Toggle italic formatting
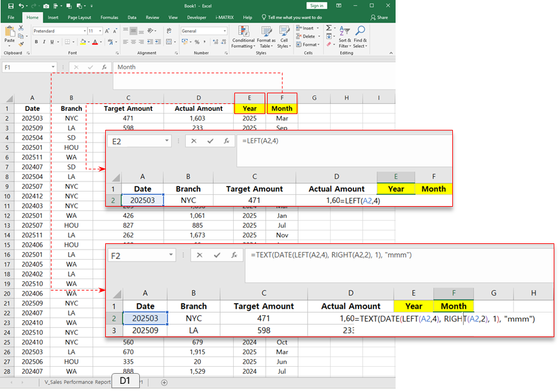The width and height of the screenshot is (560, 392). click(x=44, y=40)
